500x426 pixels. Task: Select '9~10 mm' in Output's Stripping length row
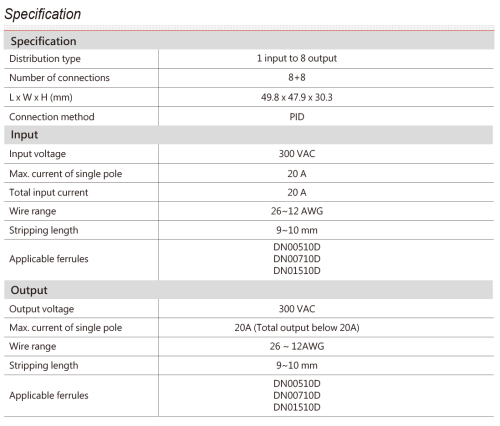(297, 365)
